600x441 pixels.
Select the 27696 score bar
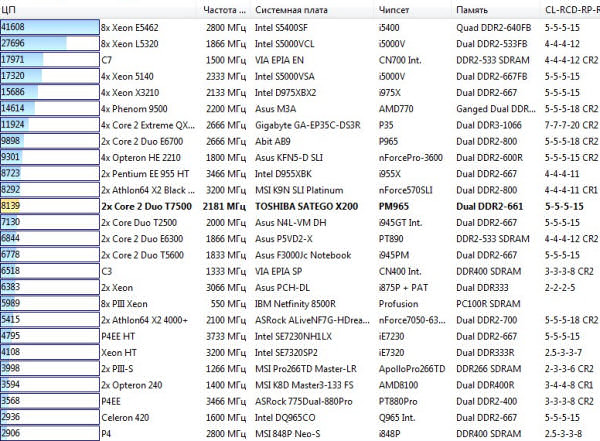point(50,43)
